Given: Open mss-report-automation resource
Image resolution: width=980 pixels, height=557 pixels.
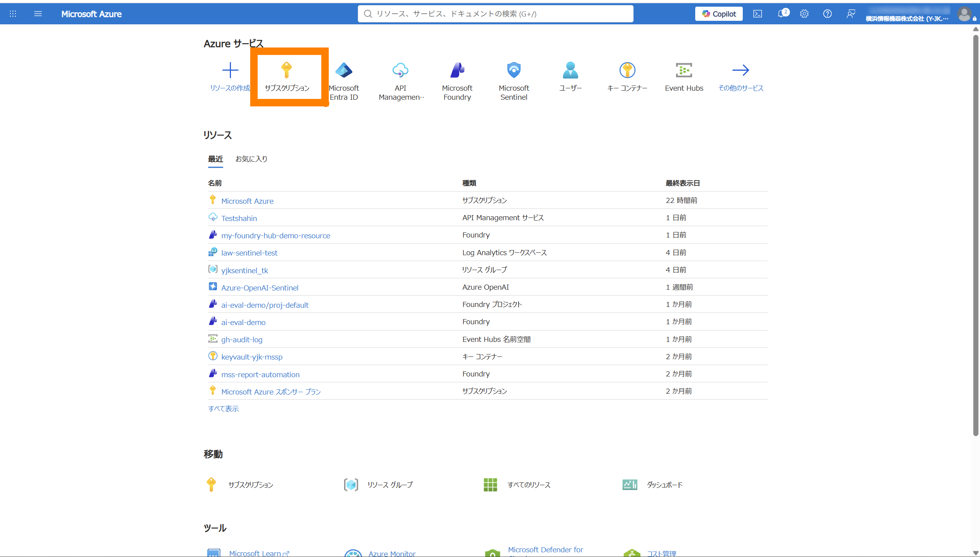Looking at the screenshot, I should coord(260,374).
